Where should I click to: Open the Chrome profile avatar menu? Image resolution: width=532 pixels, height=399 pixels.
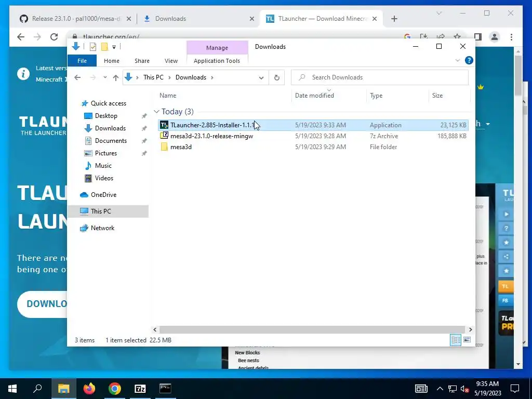point(495,37)
